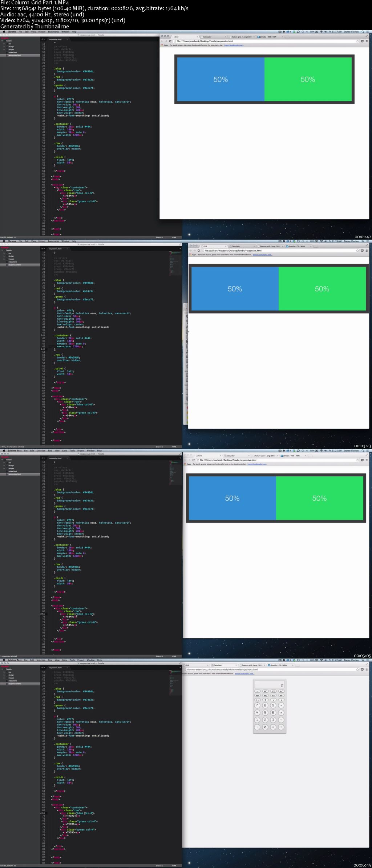Click Chrome back arrow in 00:03:23 frame
Viewport: 372px width, 868px height.
click(x=190, y=251)
